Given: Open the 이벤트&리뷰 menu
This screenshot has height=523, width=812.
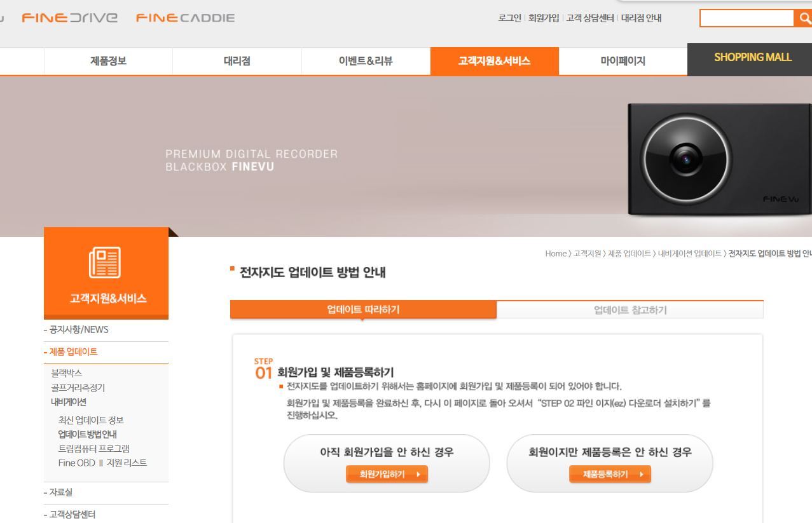Looking at the screenshot, I should (366, 60).
